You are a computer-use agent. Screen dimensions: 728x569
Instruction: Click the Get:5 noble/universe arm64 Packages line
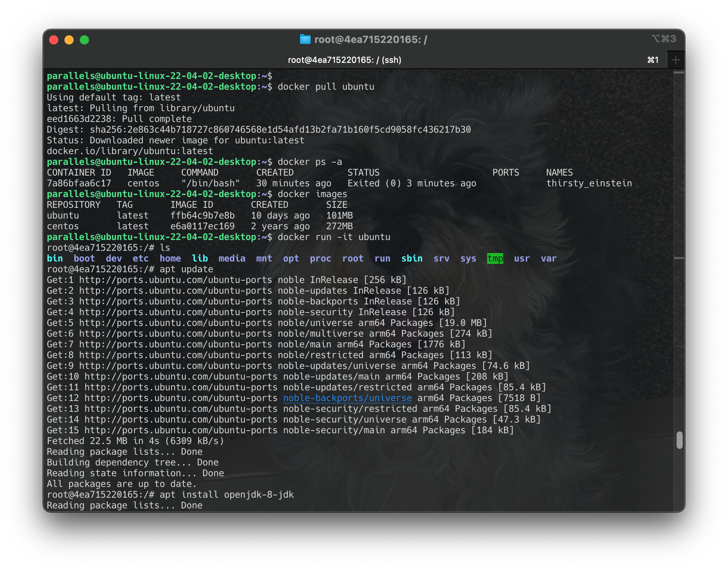coord(267,323)
